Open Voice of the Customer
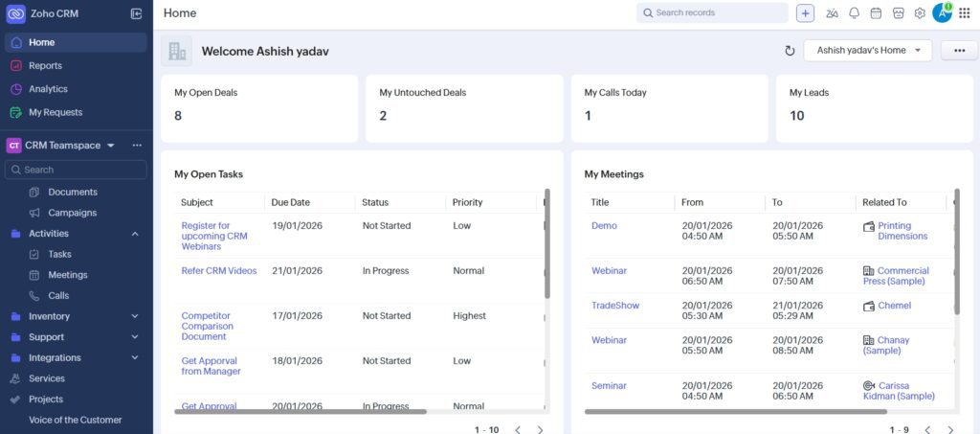This screenshot has width=980, height=434. click(x=75, y=420)
